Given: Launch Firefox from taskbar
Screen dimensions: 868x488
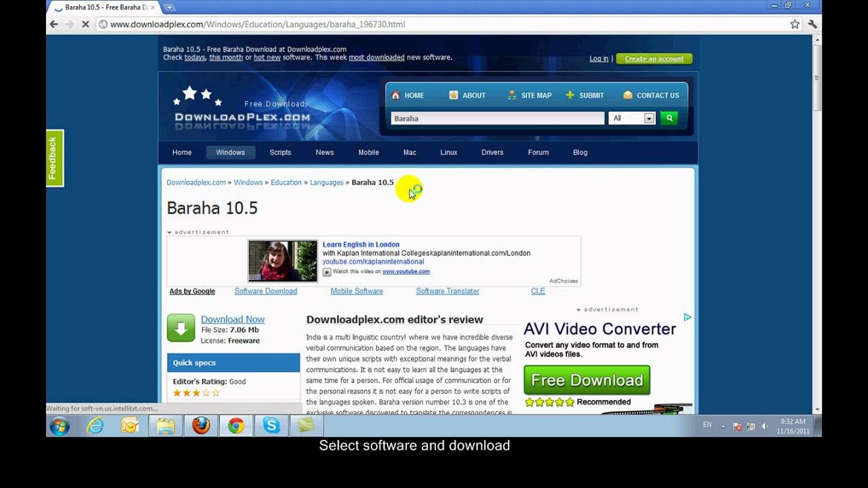Looking at the screenshot, I should [201, 426].
